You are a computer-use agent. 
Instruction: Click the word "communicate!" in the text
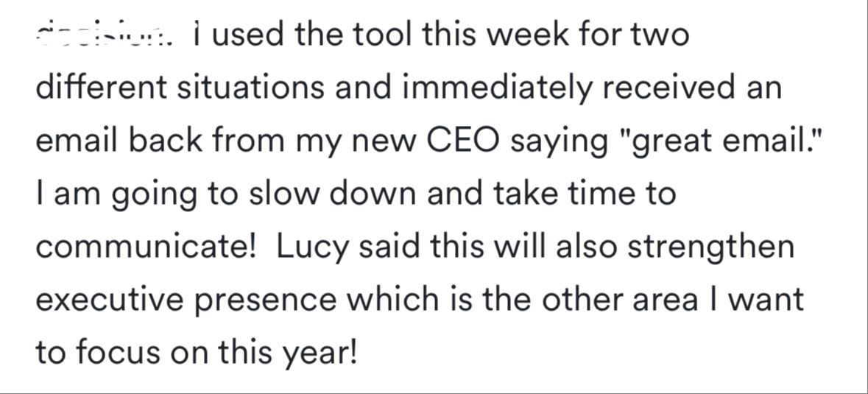pos(145,247)
